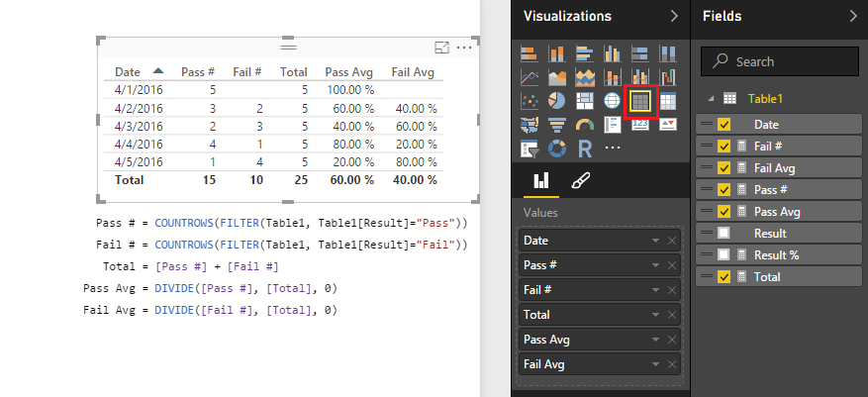Uncheck the Date field checkbox
The width and height of the screenshot is (868, 397).
click(723, 125)
